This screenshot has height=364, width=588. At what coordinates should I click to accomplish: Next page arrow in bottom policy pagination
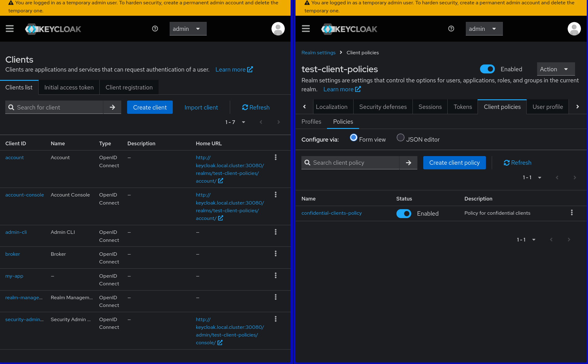[569, 240]
